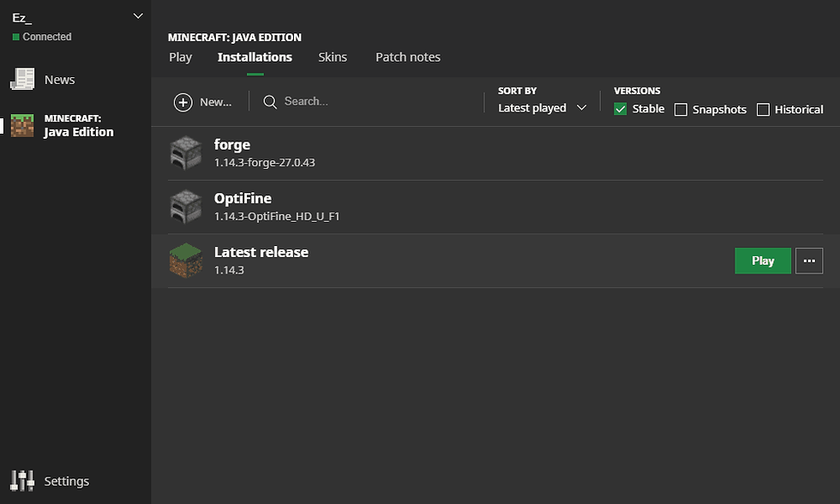Switch to the Skins tab
Screen dimensions: 840x504
click(x=333, y=57)
